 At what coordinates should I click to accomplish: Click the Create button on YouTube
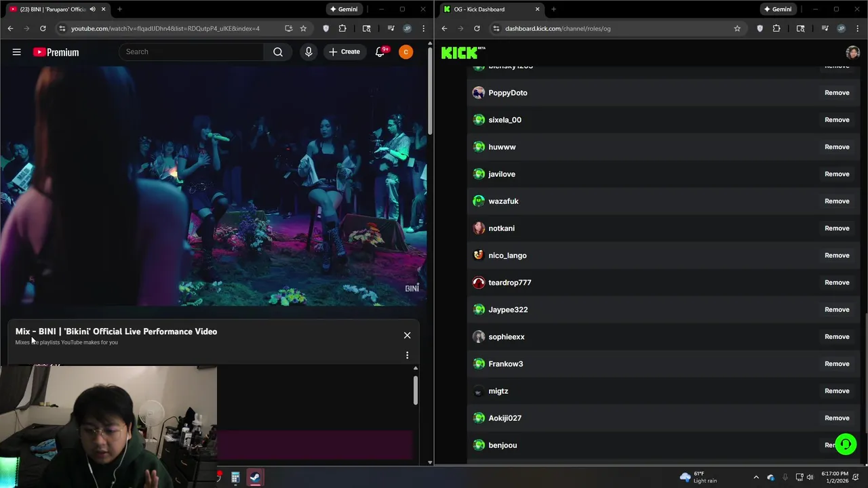pyautogui.click(x=344, y=52)
